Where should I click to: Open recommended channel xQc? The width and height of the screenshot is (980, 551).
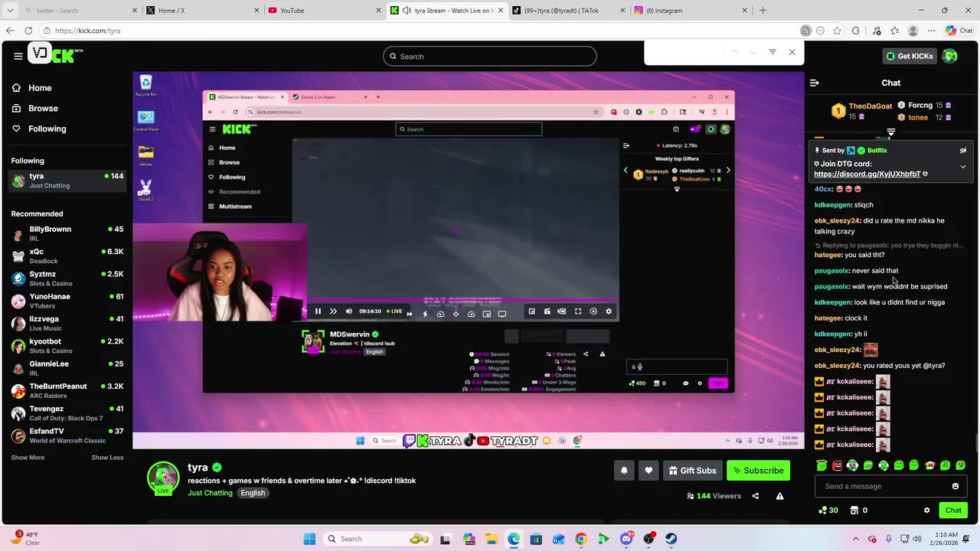[x=67, y=256]
